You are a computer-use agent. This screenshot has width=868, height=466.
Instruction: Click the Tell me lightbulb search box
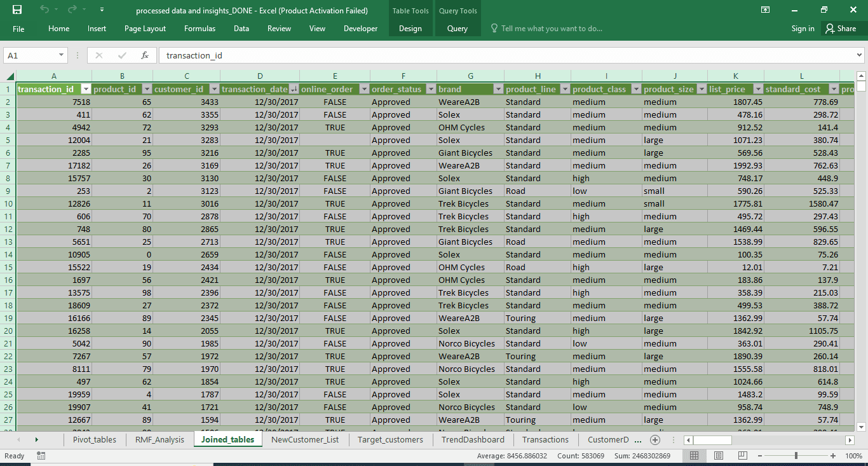click(546, 29)
